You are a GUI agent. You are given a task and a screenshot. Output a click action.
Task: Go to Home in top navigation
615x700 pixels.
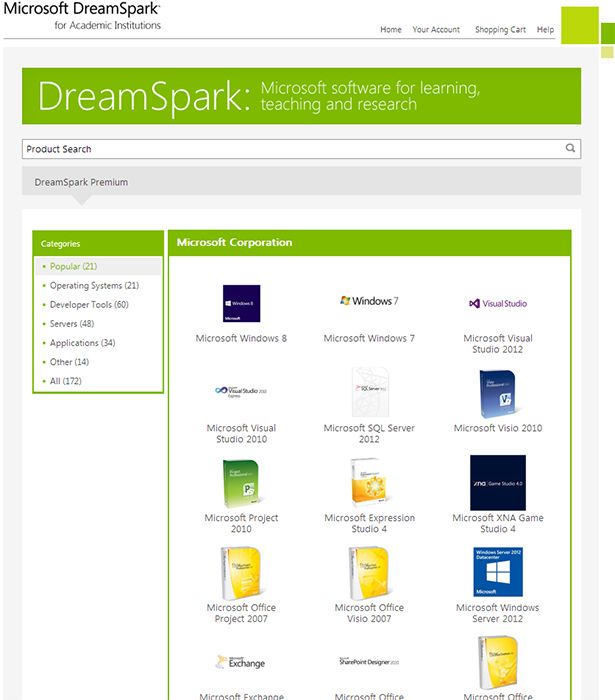click(x=391, y=30)
